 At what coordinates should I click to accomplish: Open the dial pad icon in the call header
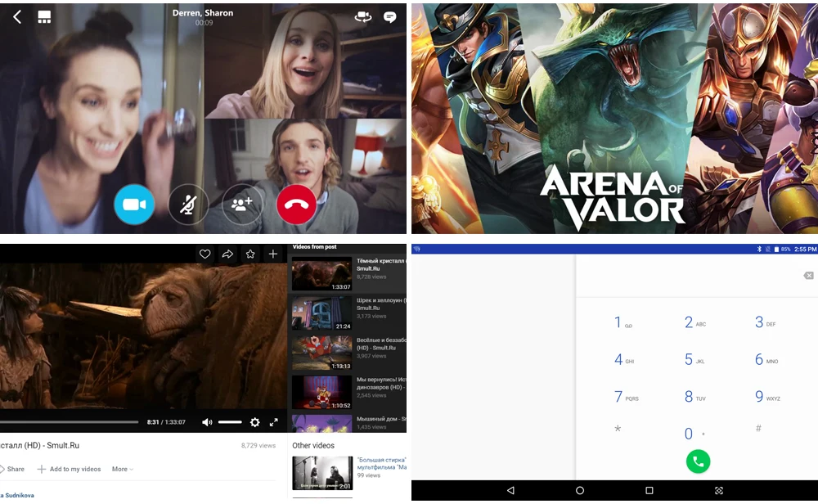point(44,17)
